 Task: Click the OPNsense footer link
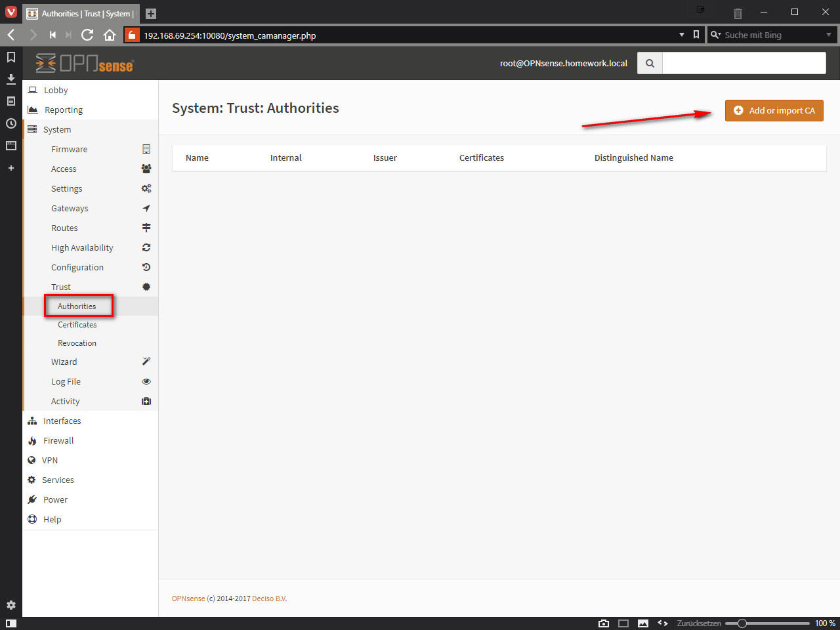point(188,598)
